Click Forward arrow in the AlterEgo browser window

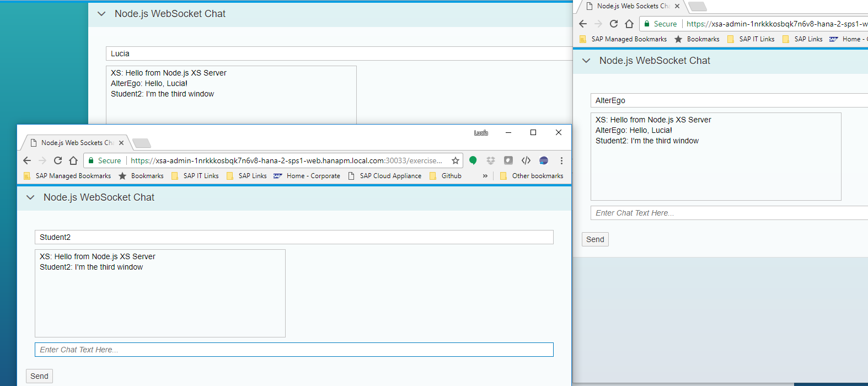click(598, 24)
